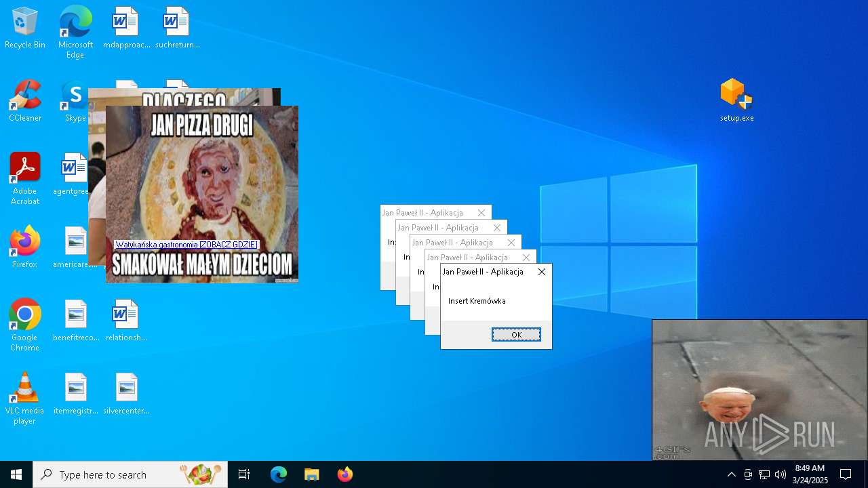Open Firefox desktop shortcut
The width and height of the screenshot is (868, 488).
tap(25, 247)
